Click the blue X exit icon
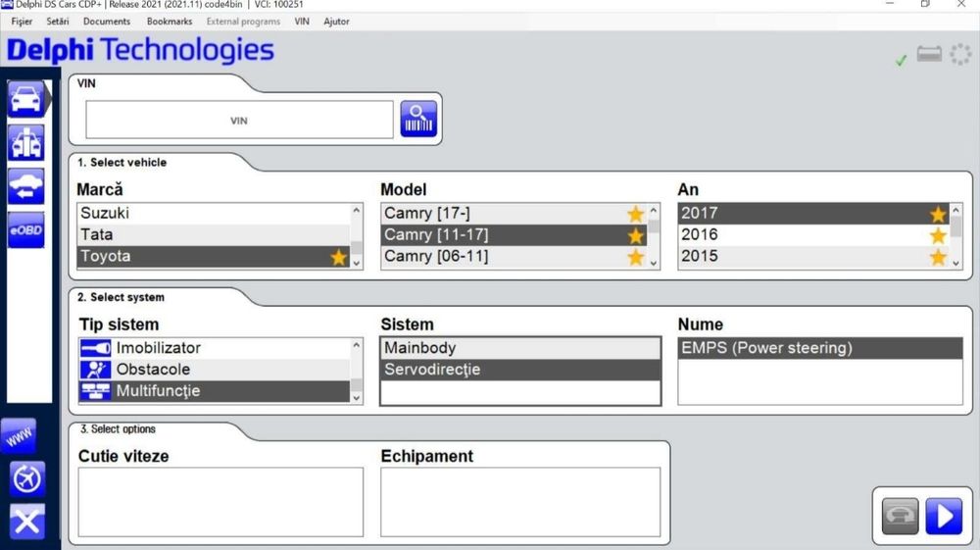Image resolution: width=980 pixels, height=550 pixels. 26,522
